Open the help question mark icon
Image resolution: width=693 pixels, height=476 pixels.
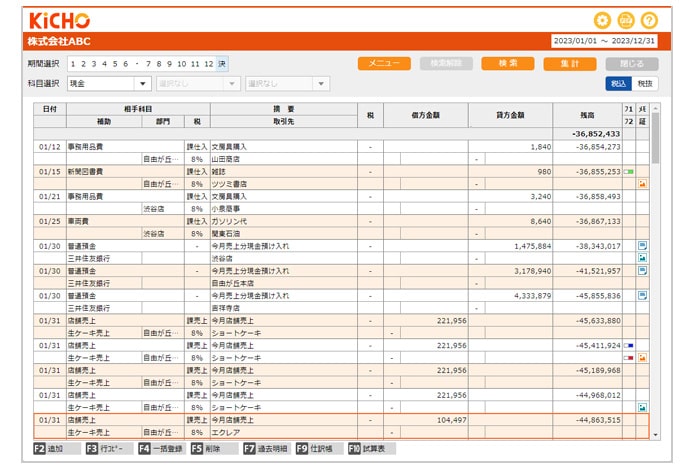650,20
